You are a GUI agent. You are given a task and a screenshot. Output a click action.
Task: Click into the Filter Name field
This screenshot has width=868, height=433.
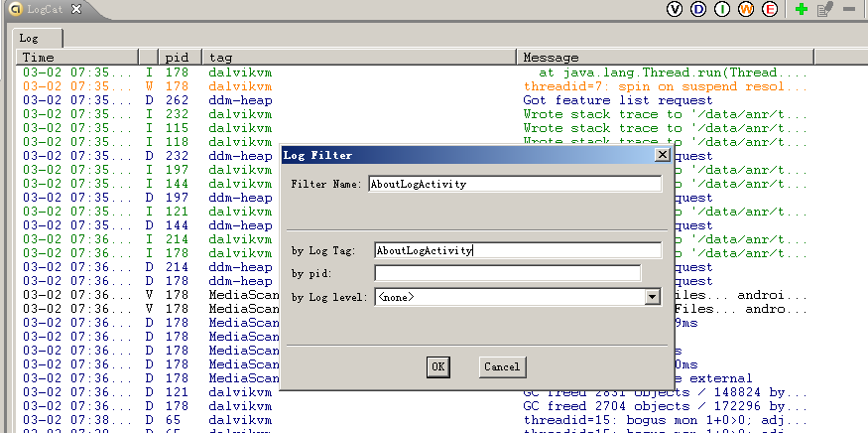[x=515, y=184]
